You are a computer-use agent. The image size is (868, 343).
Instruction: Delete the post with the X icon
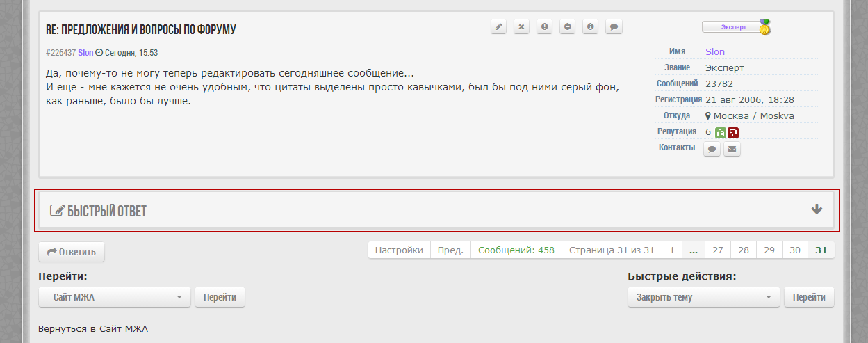pyautogui.click(x=521, y=27)
